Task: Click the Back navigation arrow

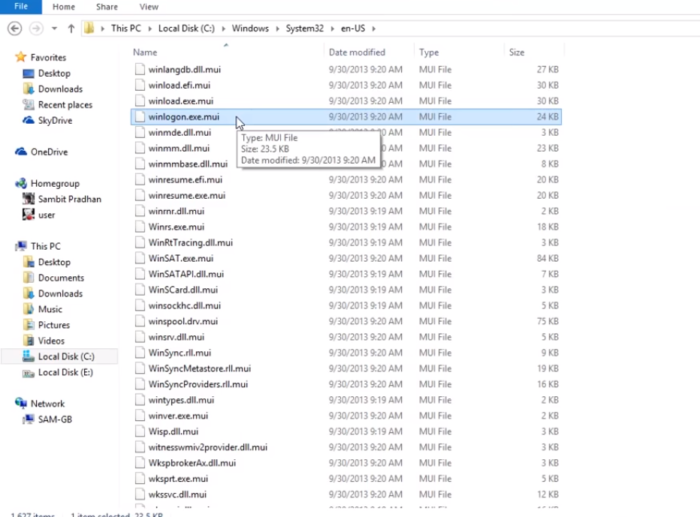Action: coord(14,29)
